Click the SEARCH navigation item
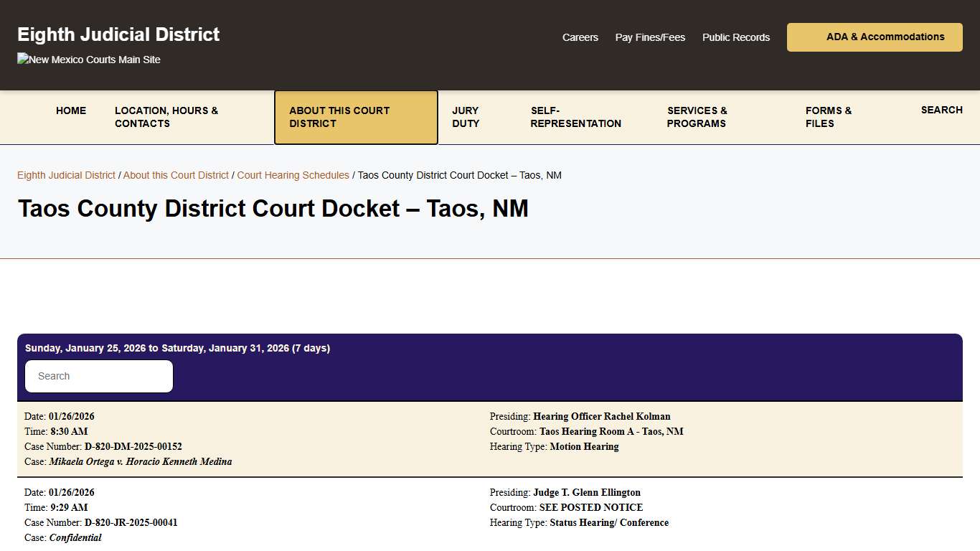 941,110
